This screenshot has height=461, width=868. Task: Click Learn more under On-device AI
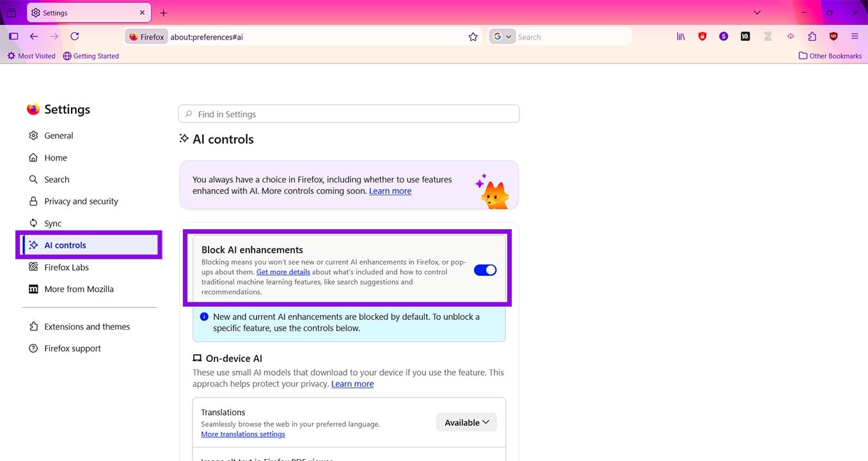point(352,384)
